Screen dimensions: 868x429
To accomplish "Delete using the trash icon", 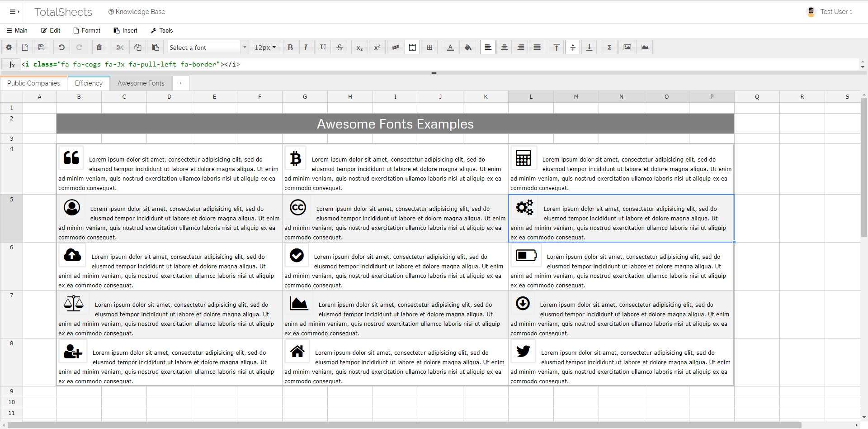I will 99,47.
